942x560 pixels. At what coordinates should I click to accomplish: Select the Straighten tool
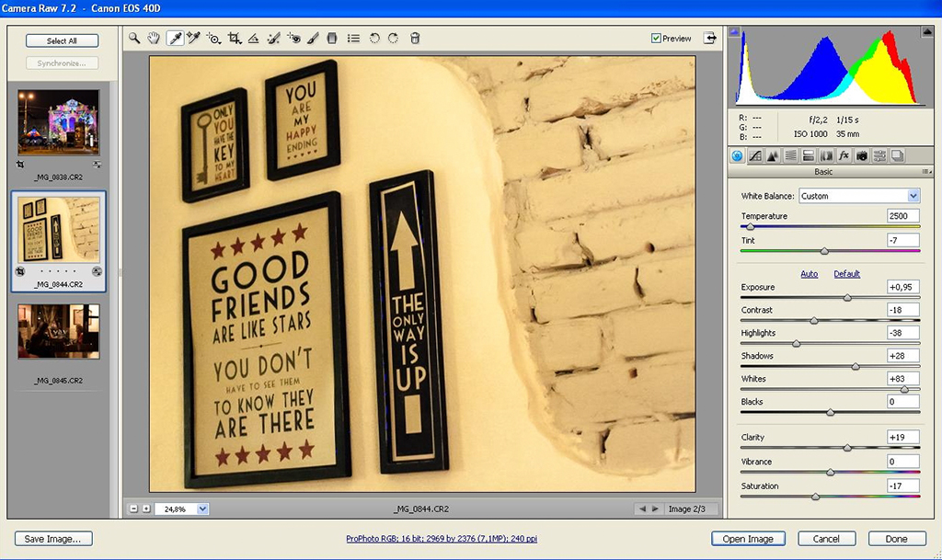tap(254, 39)
